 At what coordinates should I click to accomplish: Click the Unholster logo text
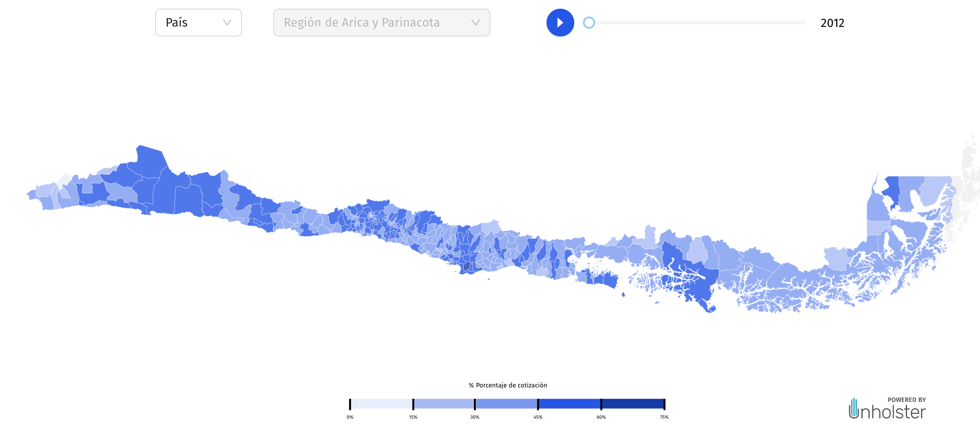(x=893, y=412)
